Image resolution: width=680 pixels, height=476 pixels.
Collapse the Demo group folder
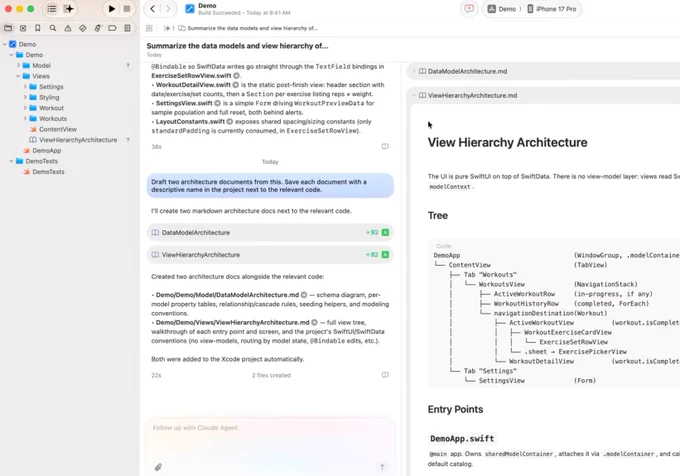[11, 55]
